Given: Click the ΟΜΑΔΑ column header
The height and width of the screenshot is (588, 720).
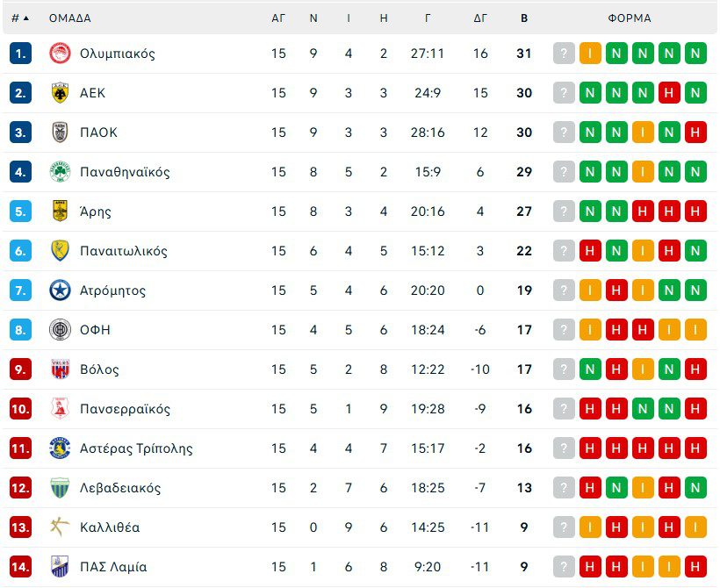Looking at the screenshot, I should point(69,18).
